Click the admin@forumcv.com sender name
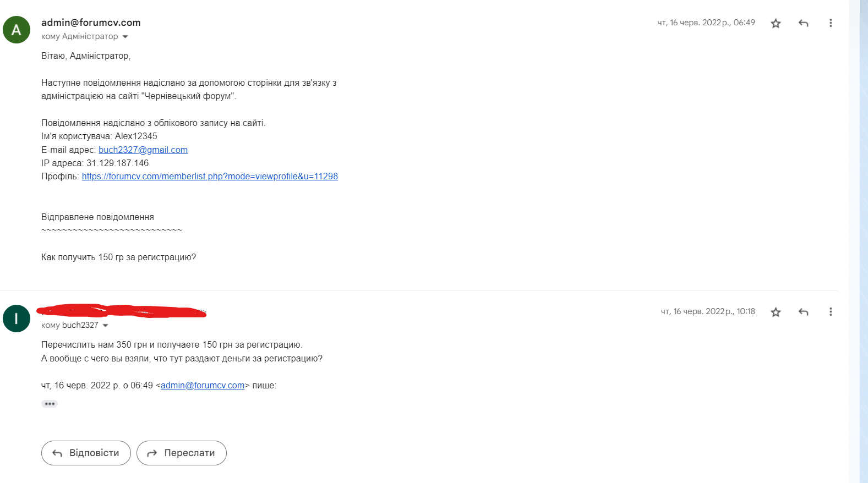The image size is (868, 483). tap(91, 23)
